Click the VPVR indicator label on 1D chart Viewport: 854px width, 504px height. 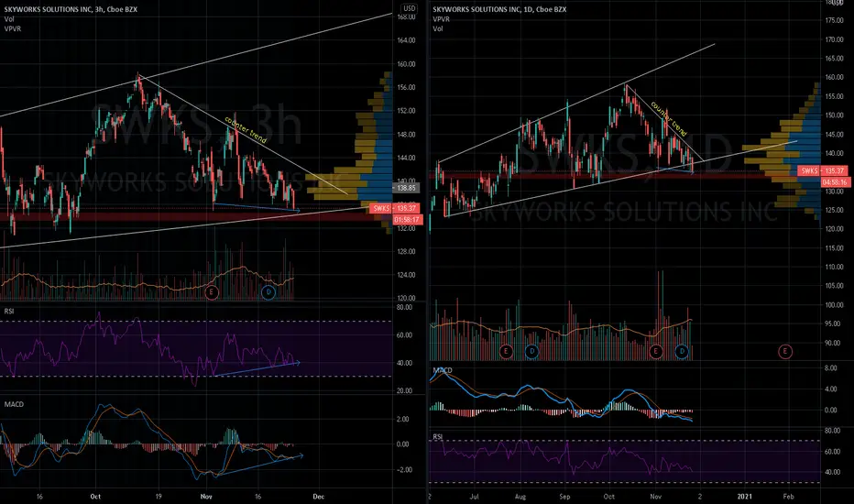[x=441, y=19]
